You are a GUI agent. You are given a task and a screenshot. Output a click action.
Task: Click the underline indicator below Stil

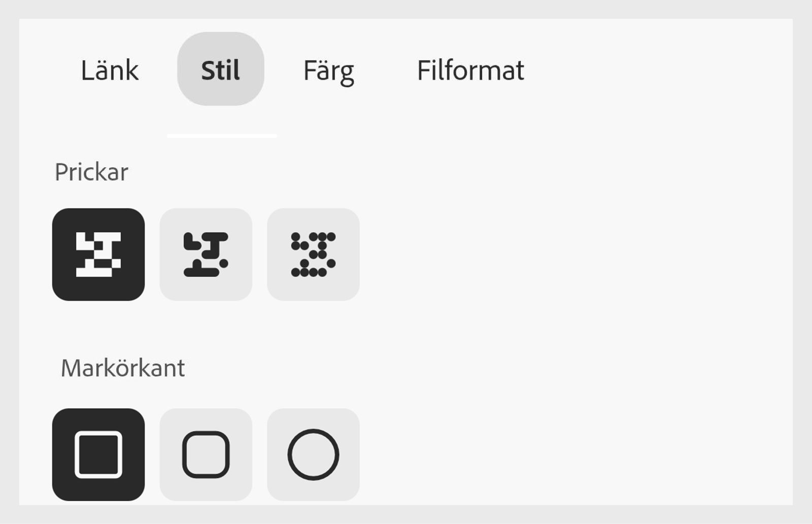click(222, 135)
